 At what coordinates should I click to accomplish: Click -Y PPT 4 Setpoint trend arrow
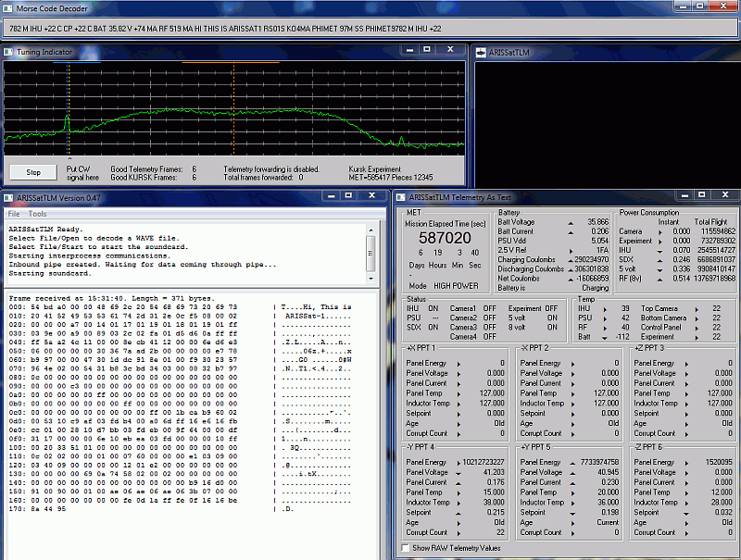(x=458, y=513)
